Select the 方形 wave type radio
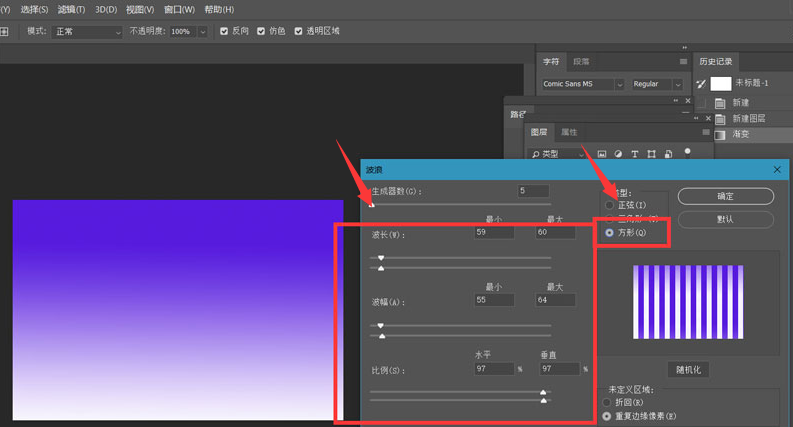Image resolution: width=793 pixels, height=427 pixels. (610, 233)
